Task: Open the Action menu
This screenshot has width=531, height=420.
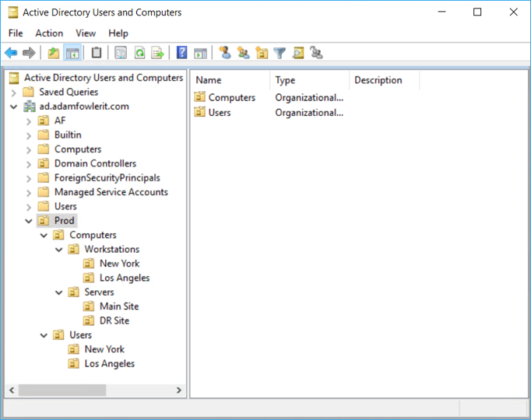Action: pos(49,33)
